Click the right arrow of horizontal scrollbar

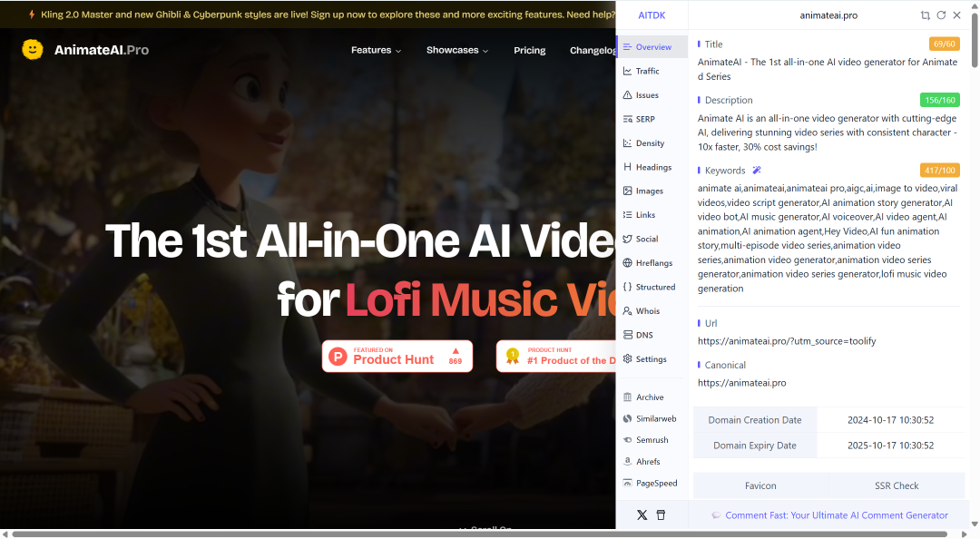[x=965, y=534]
